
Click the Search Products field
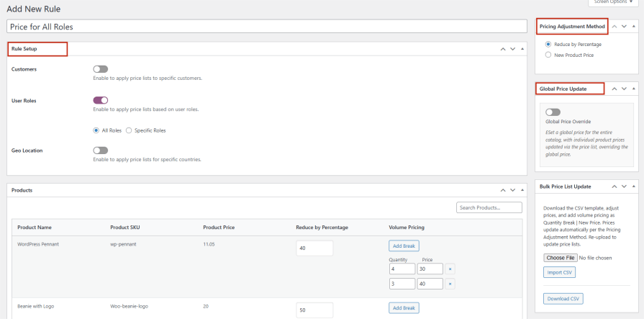pos(489,207)
